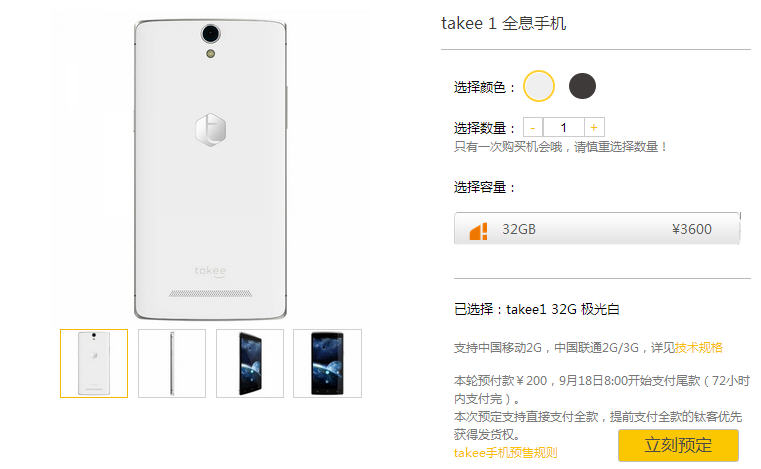
Task: Decrease quantity with minus button
Action: point(533,128)
